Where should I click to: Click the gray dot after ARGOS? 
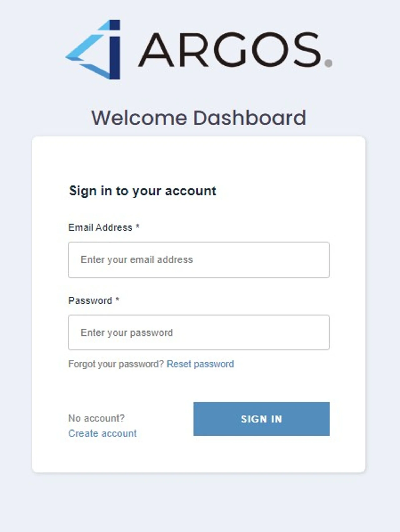click(328, 63)
